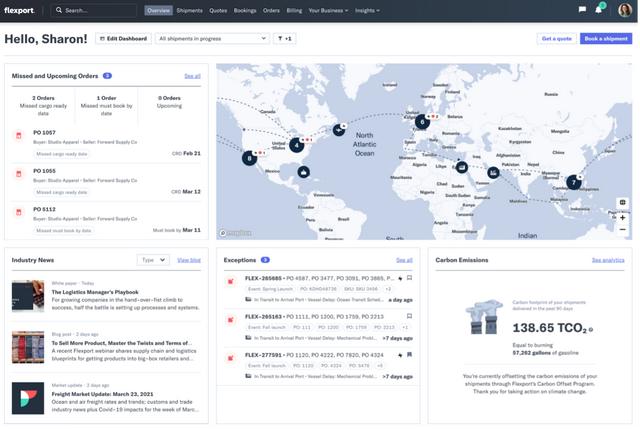Toggle the flag on FLEX-277591
This screenshot has width=640, height=429.
(399, 354)
